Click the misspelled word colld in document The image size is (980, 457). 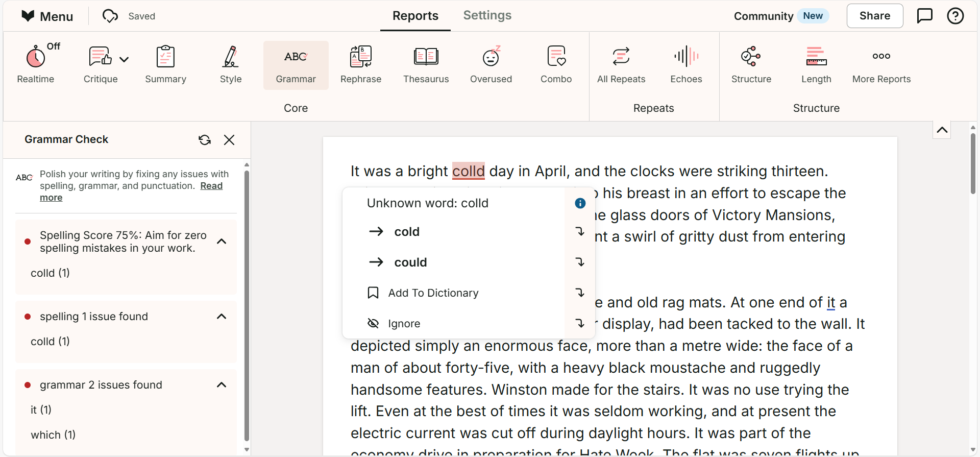click(x=469, y=171)
